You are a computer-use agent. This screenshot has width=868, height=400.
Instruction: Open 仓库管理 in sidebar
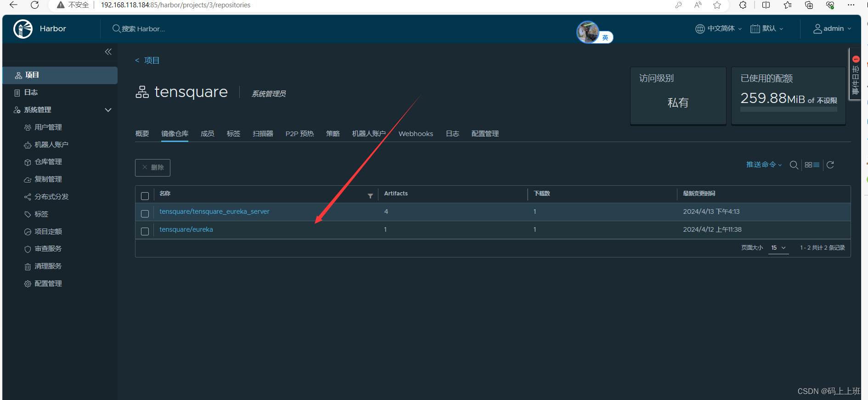[48, 162]
